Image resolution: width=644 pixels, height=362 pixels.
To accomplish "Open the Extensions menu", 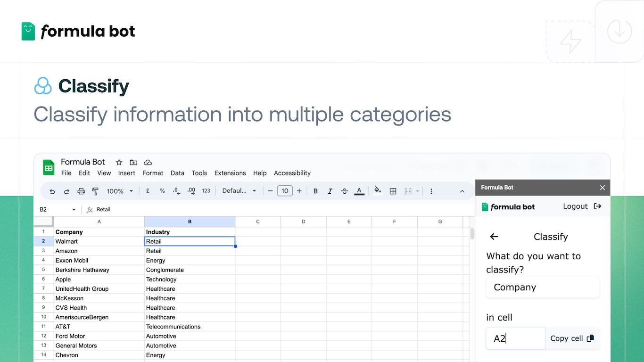I will 230,173.
